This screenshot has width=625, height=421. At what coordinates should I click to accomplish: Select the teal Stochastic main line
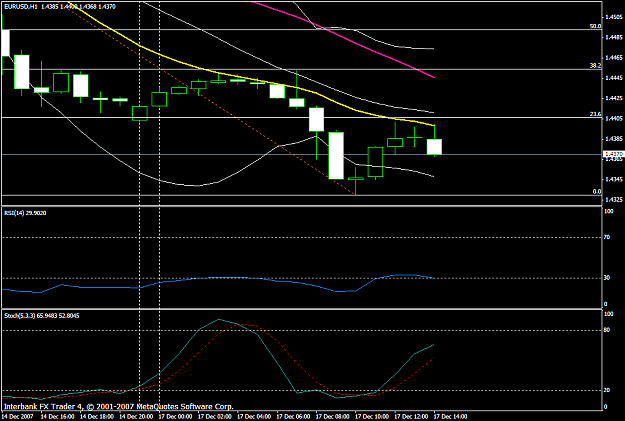pyautogui.click(x=275, y=365)
